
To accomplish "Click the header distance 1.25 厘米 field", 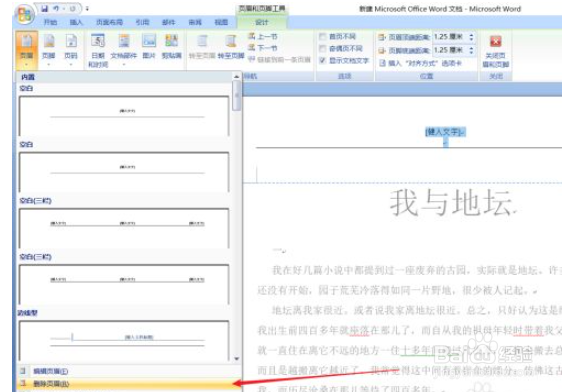I will coord(450,37).
